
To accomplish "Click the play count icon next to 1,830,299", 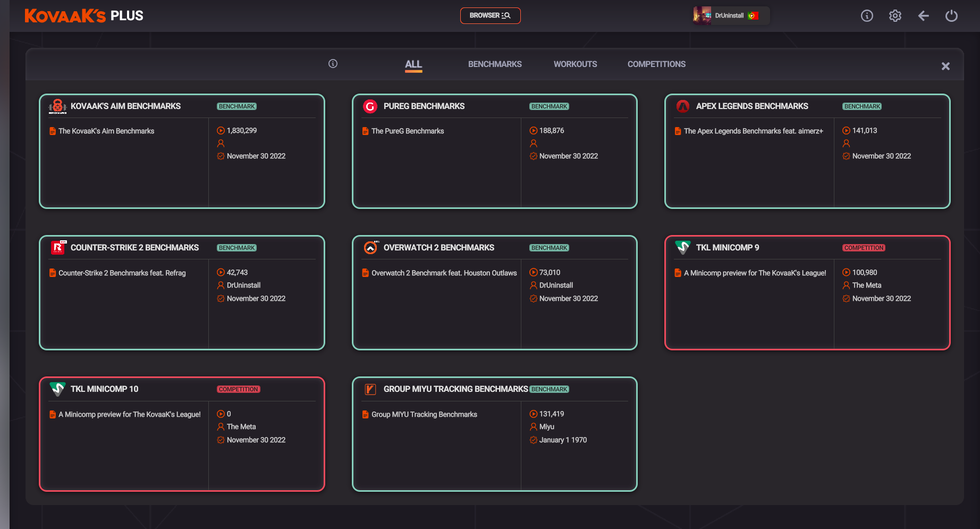I will click(221, 130).
